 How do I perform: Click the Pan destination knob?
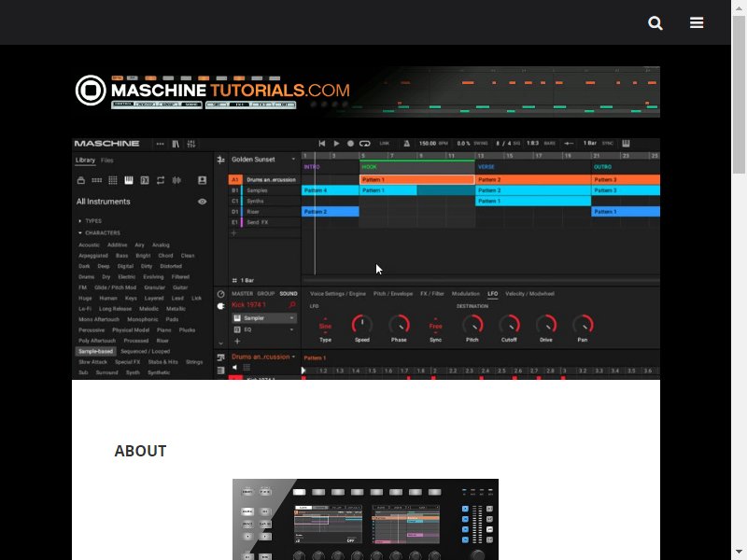[x=583, y=325]
